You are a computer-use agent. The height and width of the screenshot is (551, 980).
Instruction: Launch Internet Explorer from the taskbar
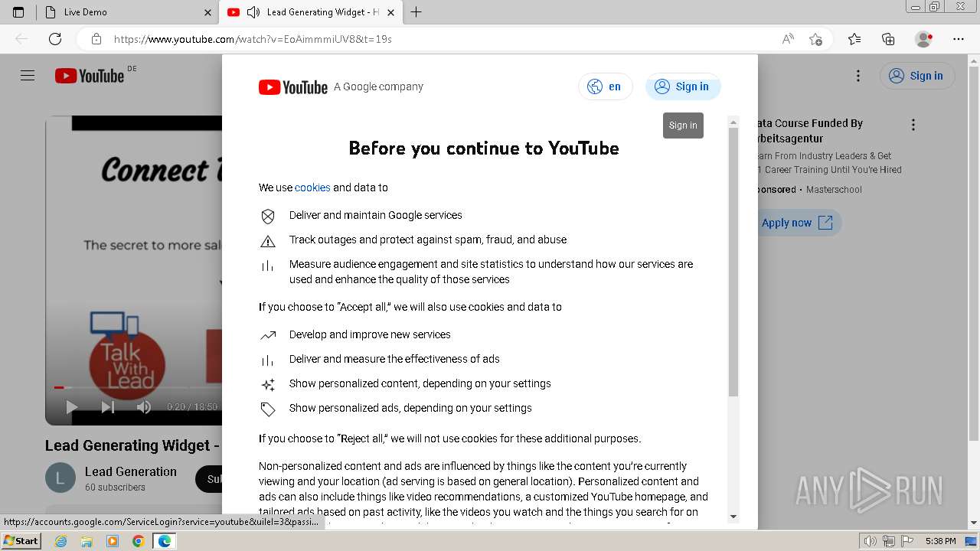coord(60,541)
